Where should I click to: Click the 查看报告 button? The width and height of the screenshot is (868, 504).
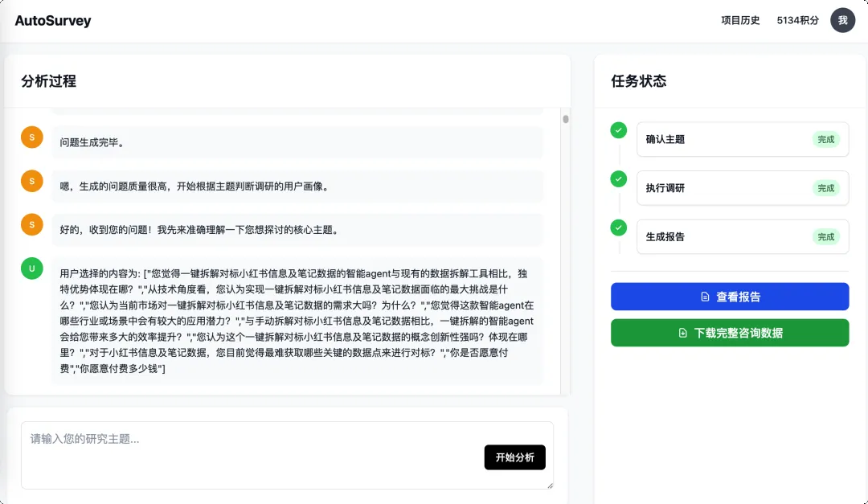pyautogui.click(x=730, y=297)
